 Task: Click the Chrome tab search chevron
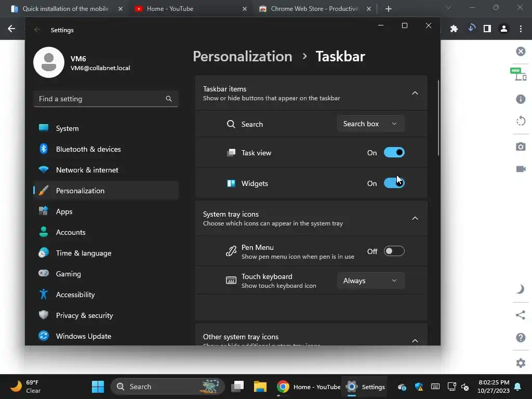448,7
